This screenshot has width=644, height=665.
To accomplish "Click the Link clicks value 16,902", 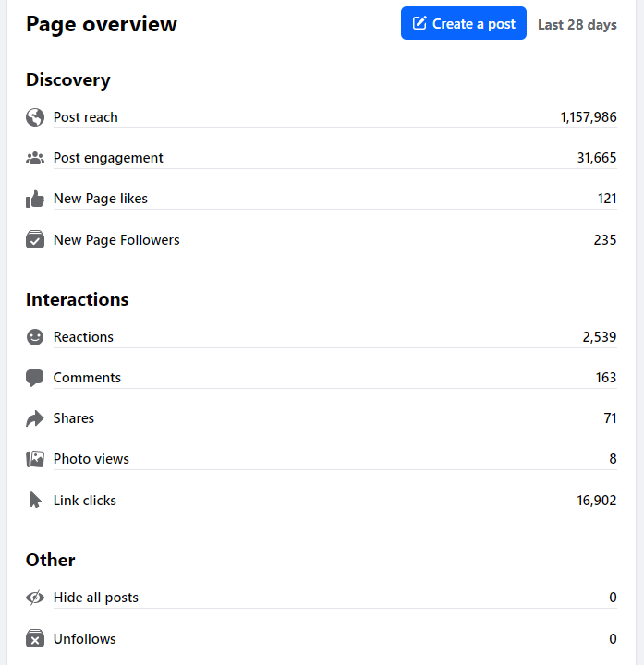I will (x=597, y=501).
